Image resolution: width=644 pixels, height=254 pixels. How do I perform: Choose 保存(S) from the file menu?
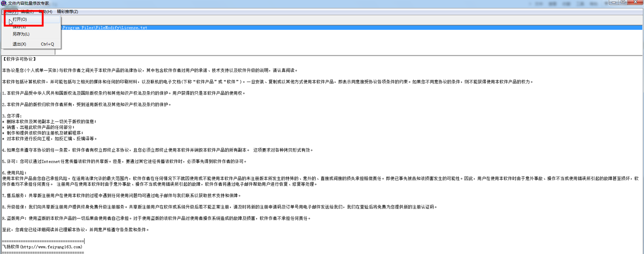click(20, 27)
